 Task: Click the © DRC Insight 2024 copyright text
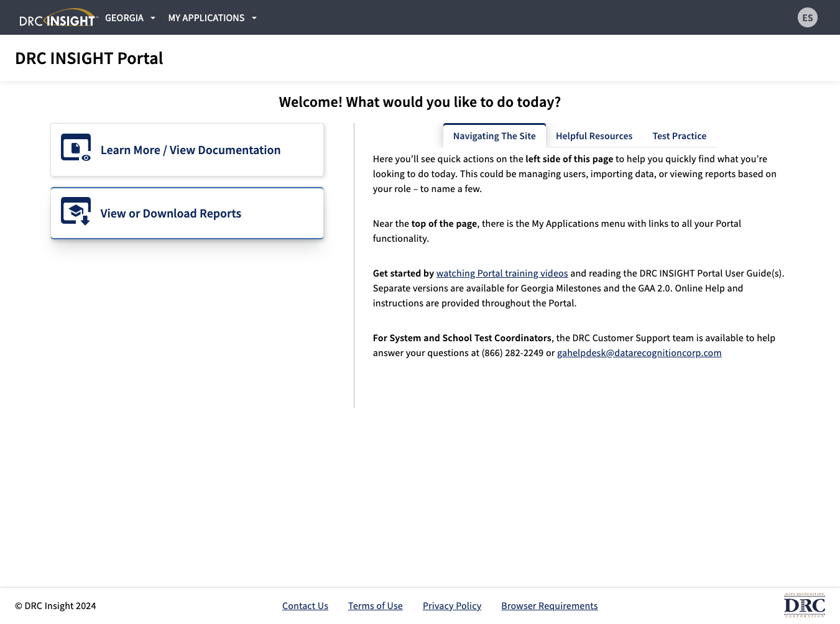(x=55, y=606)
